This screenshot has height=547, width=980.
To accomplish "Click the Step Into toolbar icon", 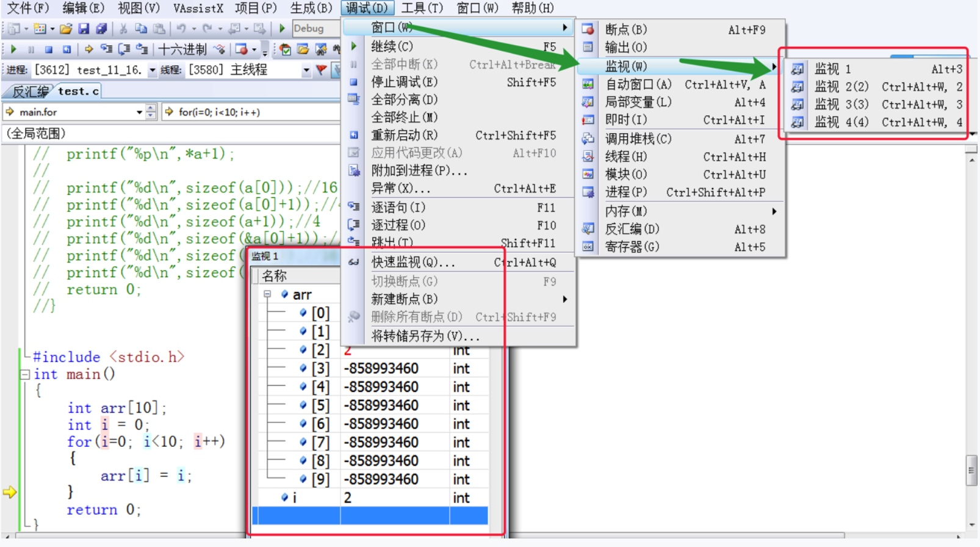I will (x=106, y=49).
